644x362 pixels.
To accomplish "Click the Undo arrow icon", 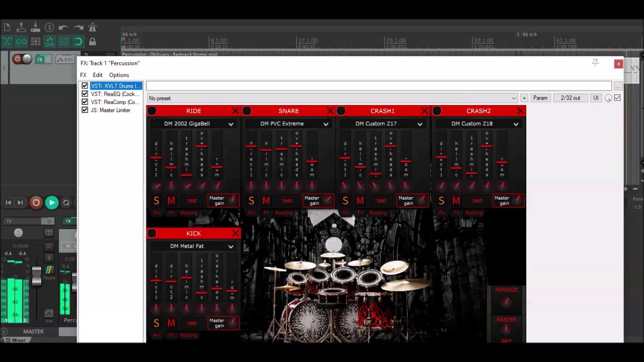I will point(63,27).
